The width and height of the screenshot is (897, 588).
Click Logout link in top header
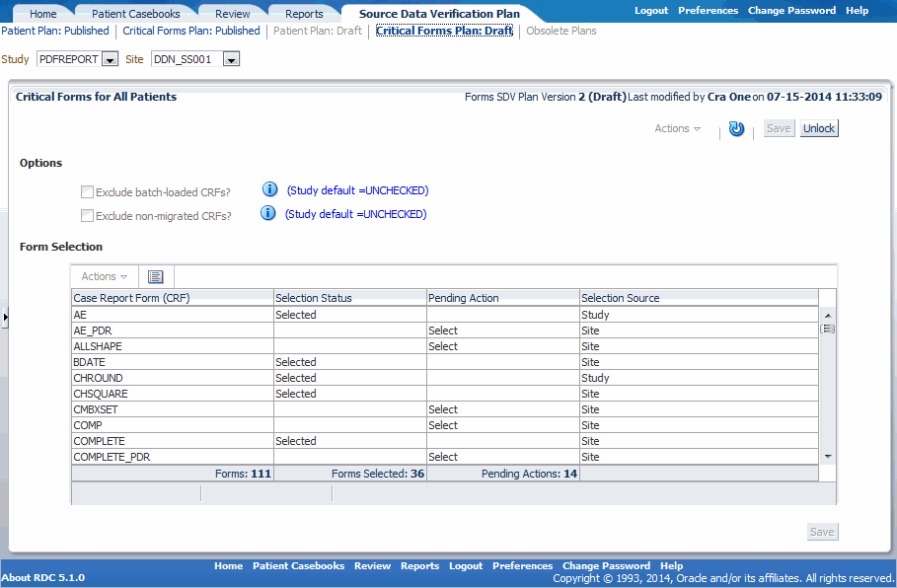click(x=651, y=10)
